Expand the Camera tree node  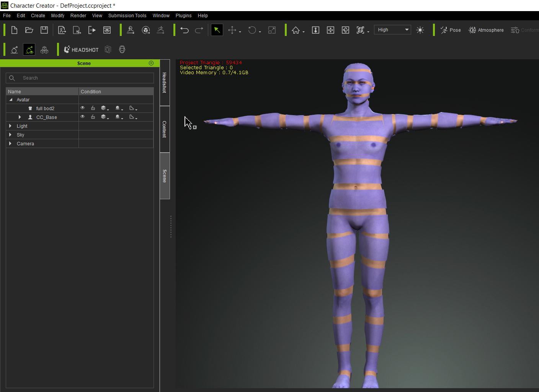10,143
